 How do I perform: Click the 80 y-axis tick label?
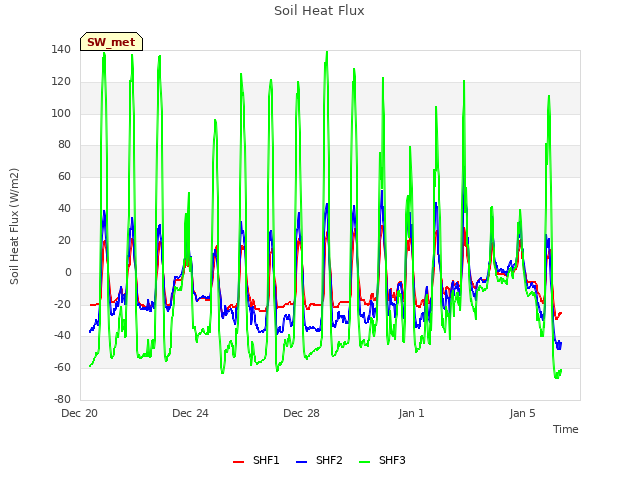64,144
